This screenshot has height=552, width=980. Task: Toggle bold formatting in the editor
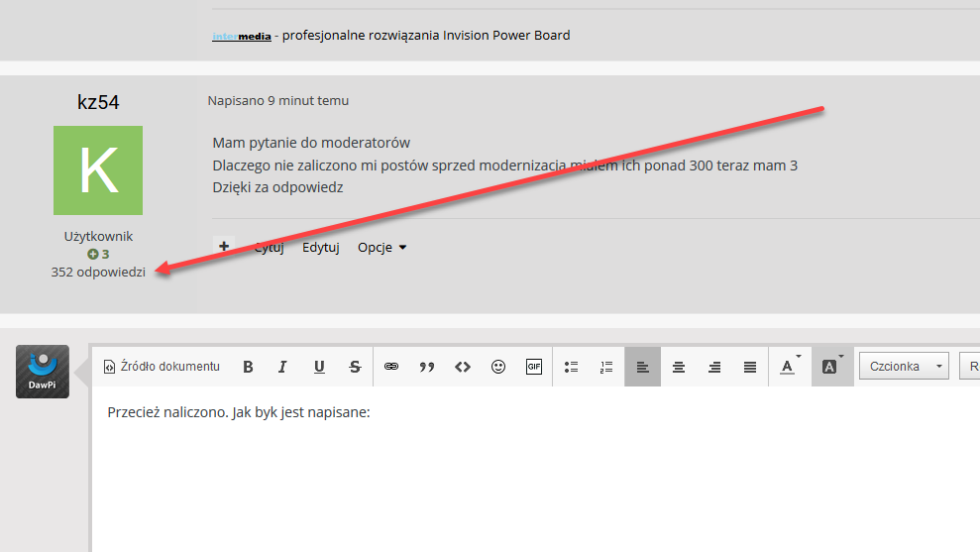(248, 367)
